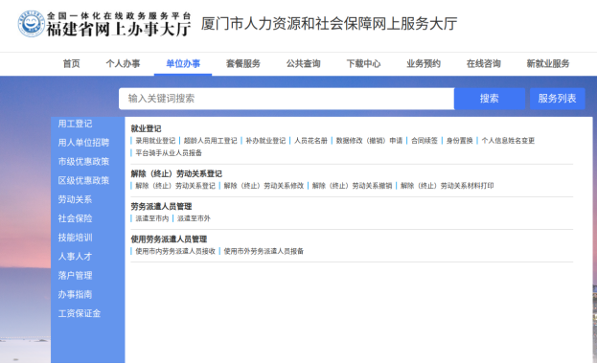This screenshot has height=364, width=597.
Task: Open the 下载中心 nav tab
Action: click(363, 63)
